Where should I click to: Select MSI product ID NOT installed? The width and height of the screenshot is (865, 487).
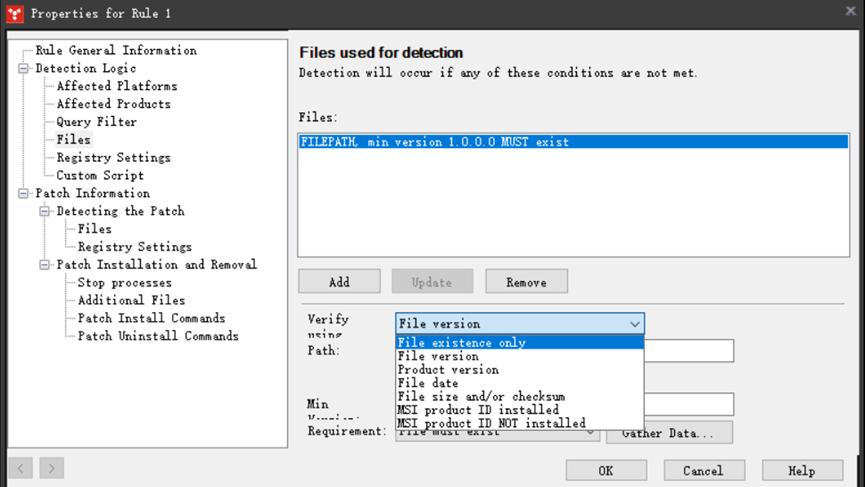(x=492, y=424)
